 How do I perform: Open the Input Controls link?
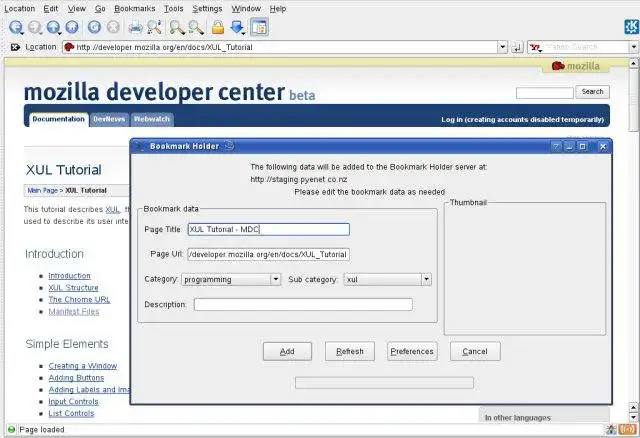[73, 402]
